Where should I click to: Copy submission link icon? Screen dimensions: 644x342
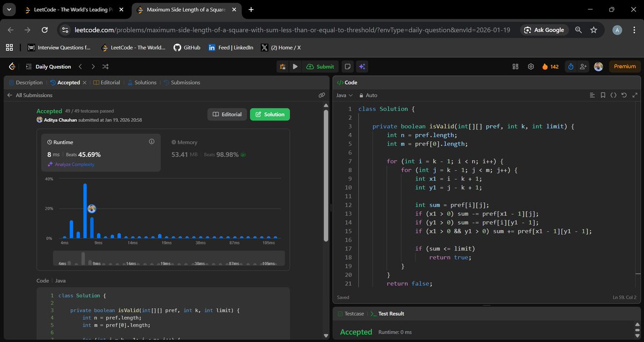[x=321, y=95]
